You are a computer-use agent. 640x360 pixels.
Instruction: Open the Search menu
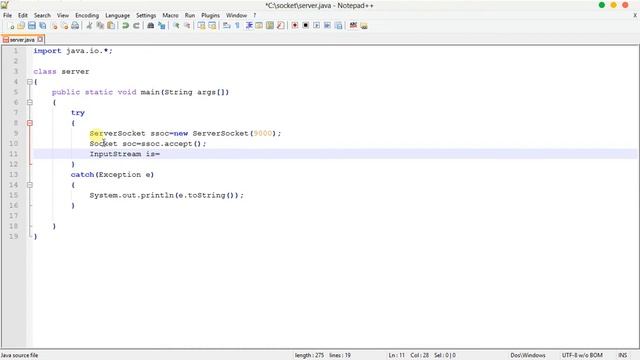pos(42,16)
